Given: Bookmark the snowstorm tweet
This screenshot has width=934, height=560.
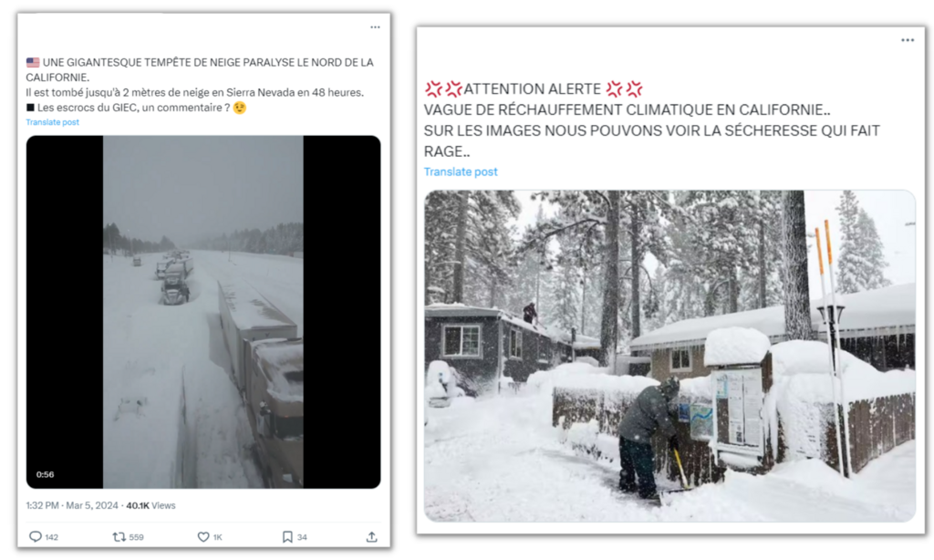Looking at the screenshot, I should [287, 537].
